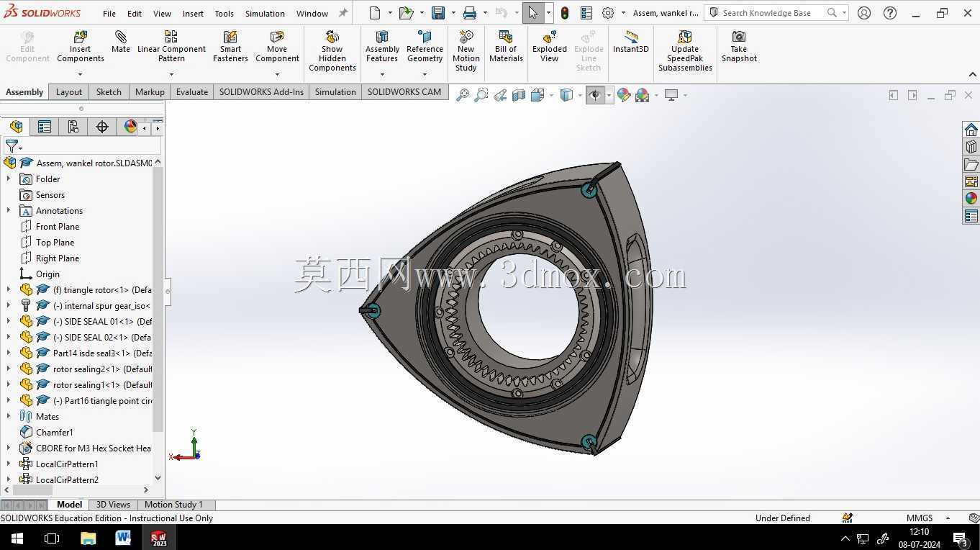Toggle the Select cursor tool
This screenshot has width=980, height=550.
coord(532,13)
